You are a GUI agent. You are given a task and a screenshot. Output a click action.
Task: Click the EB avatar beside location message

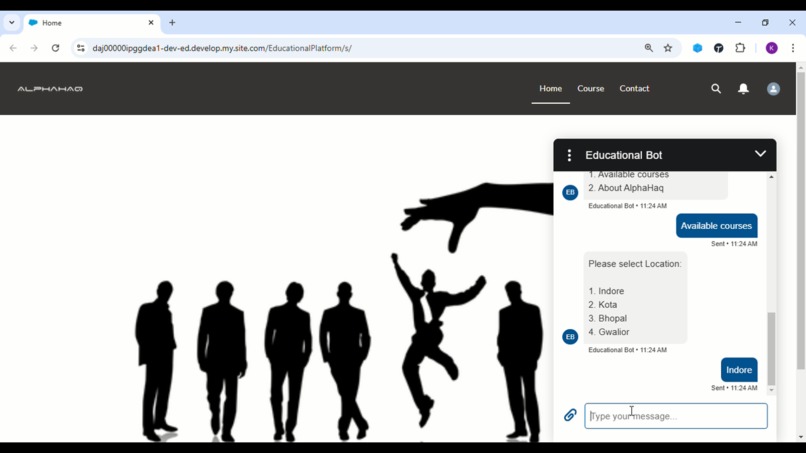pyautogui.click(x=570, y=337)
